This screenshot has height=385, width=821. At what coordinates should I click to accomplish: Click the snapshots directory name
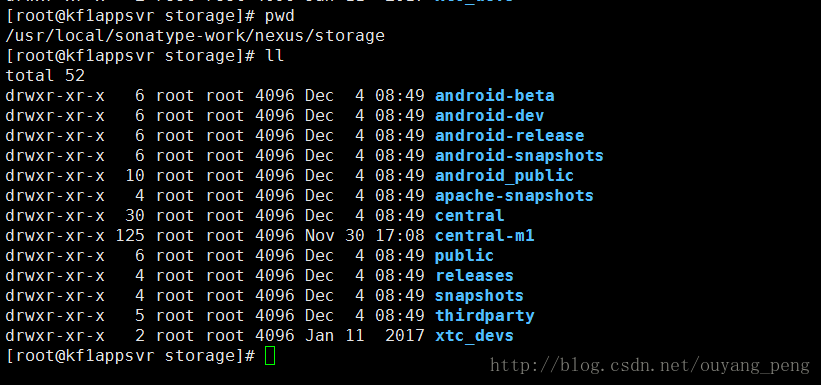coord(479,296)
